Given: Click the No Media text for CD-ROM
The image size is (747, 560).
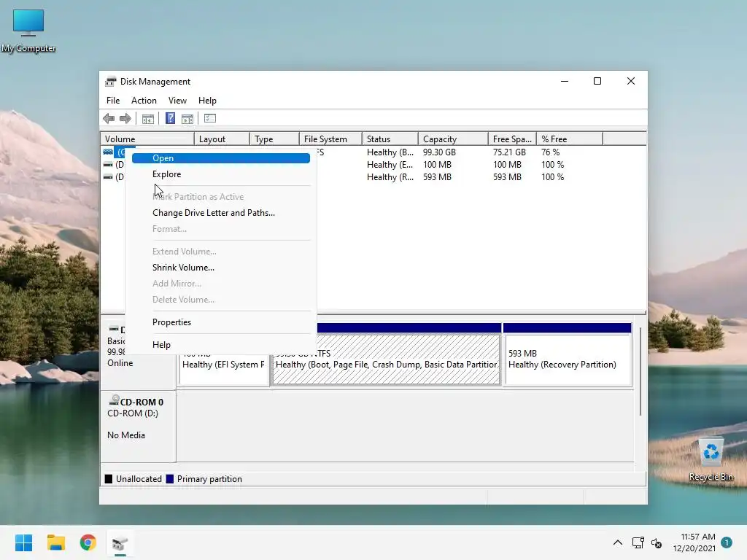Looking at the screenshot, I should tap(125, 435).
